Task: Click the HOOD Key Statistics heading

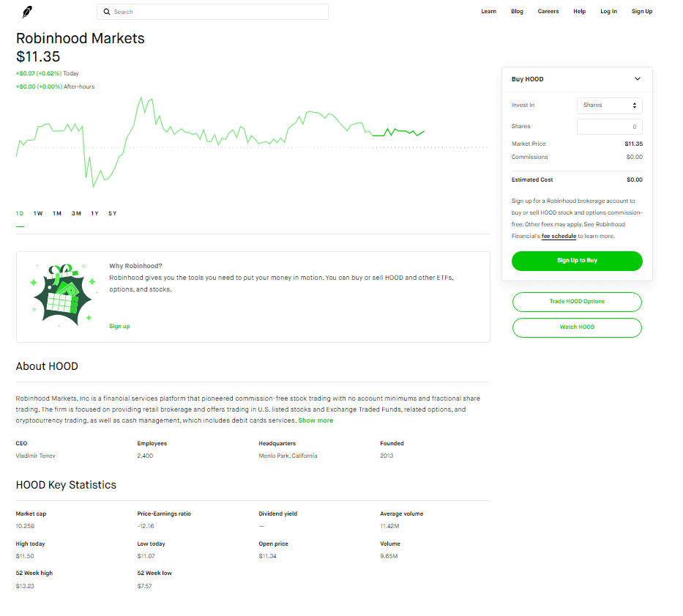Action: click(66, 485)
